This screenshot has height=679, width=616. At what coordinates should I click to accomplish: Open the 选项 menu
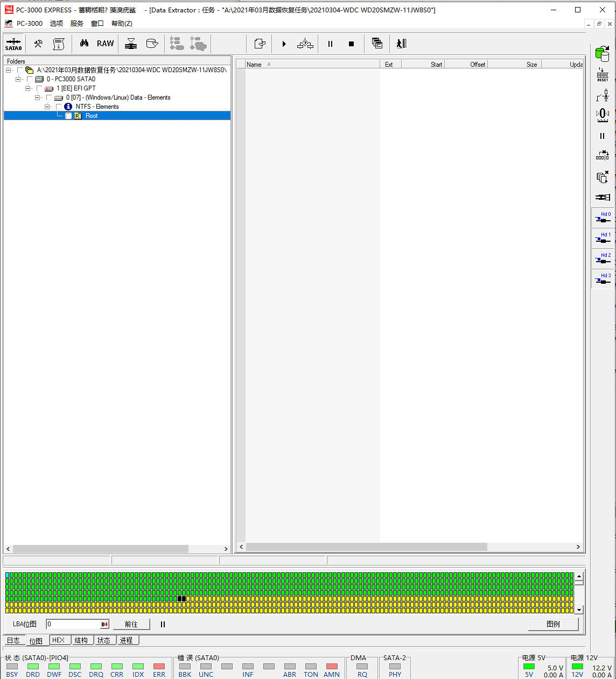point(57,24)
